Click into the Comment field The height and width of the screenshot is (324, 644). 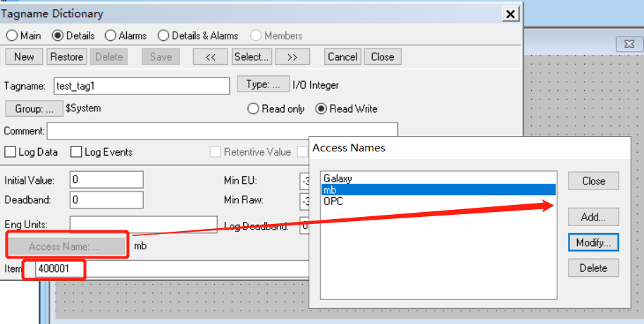(x=222, y=131)
